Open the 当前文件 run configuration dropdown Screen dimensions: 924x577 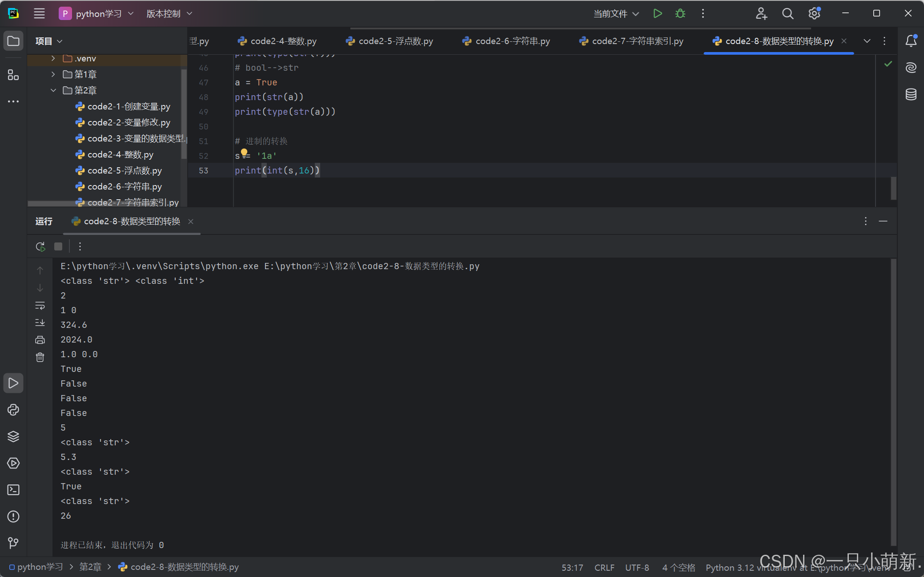pos(616,14)
